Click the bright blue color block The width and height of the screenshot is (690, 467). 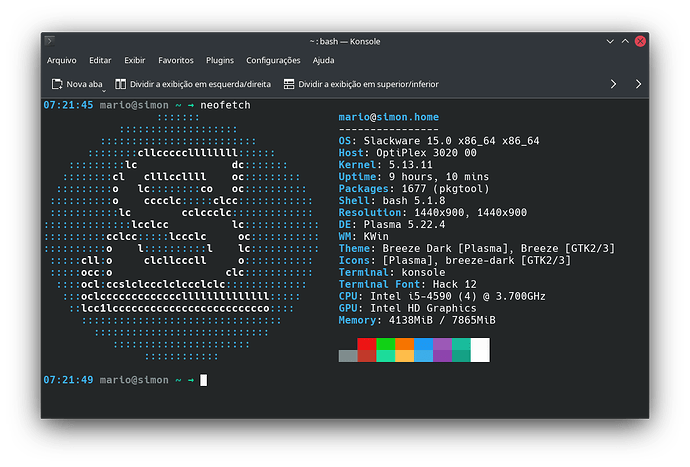[x=423, y=344]
